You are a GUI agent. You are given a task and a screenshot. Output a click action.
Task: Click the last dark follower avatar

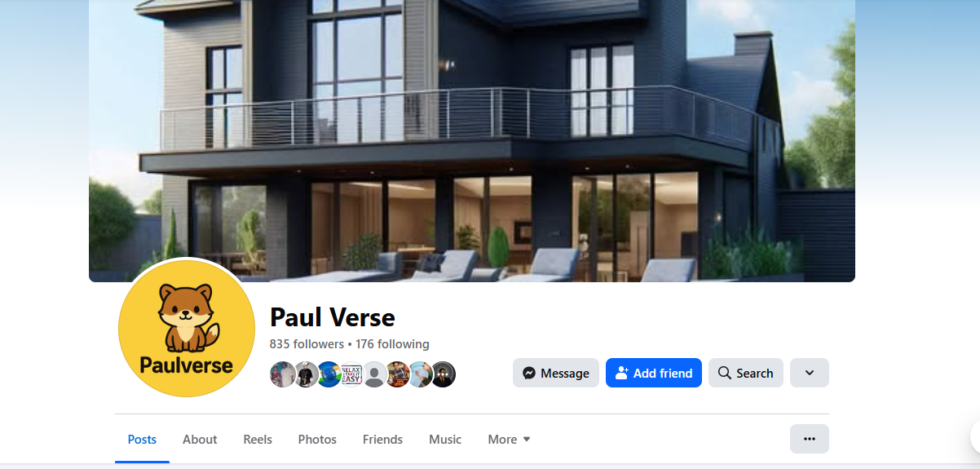[x=443, y=374]
